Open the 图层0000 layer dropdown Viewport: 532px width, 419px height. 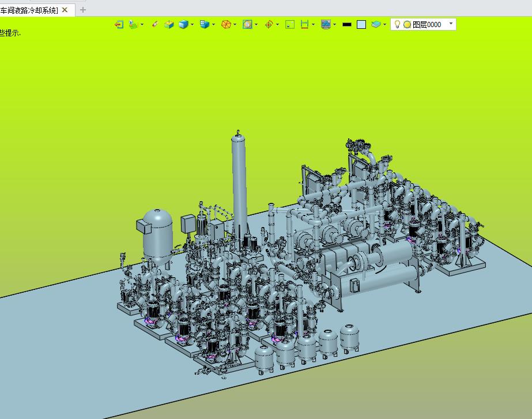click(x=451, y=24)
